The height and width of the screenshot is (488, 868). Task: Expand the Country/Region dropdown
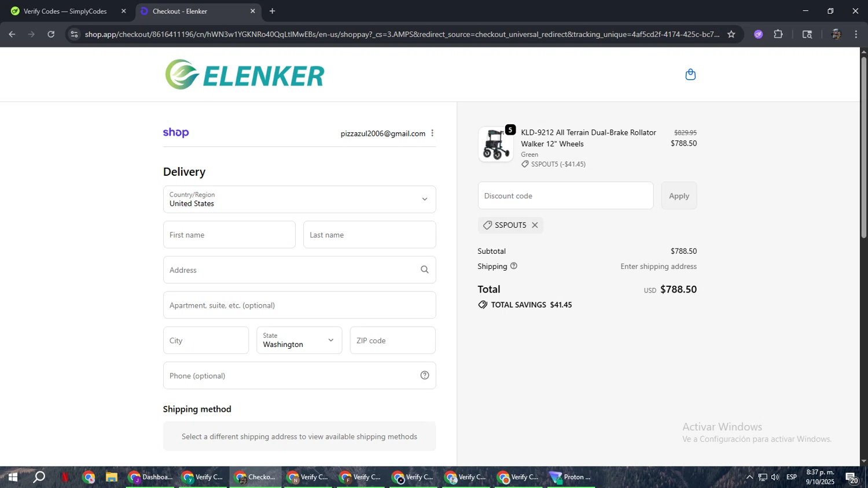coord(299,199)
